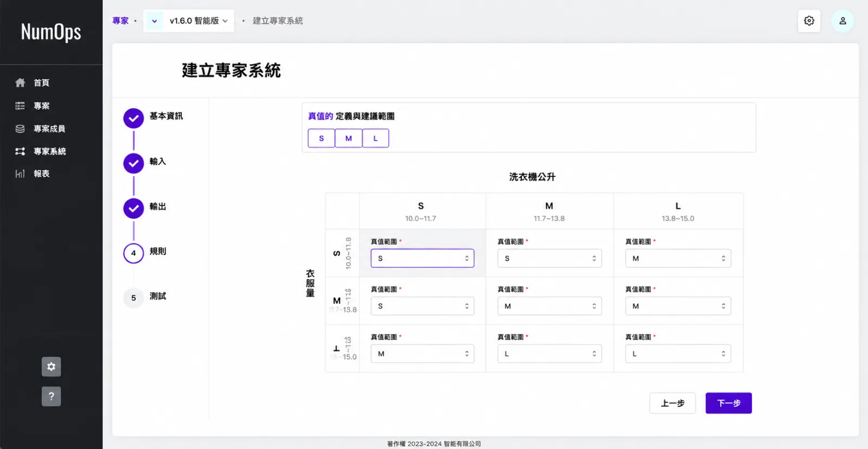Open 首頁 in the sidebar
This screenshot has height=449, width=868.
click(x=41, y=82)
